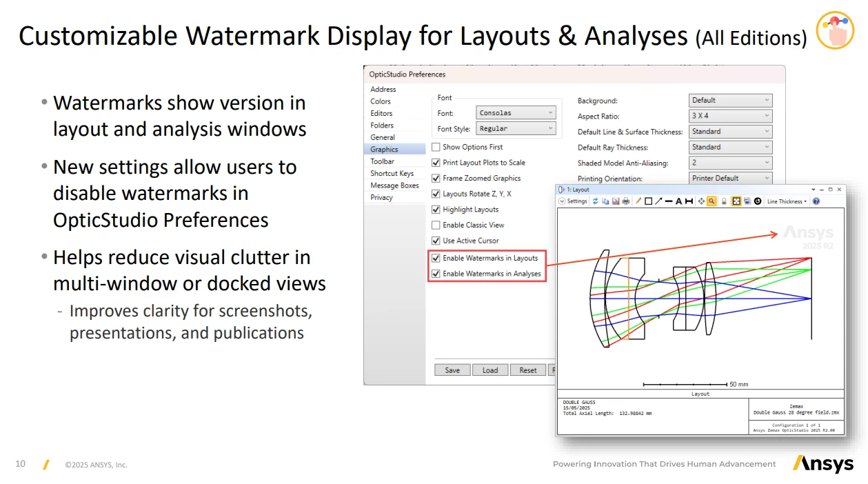Click the Print icon in Layout toolbar
Image resolution: width=868 pixels, height=484 pixels.
(626, 201)
